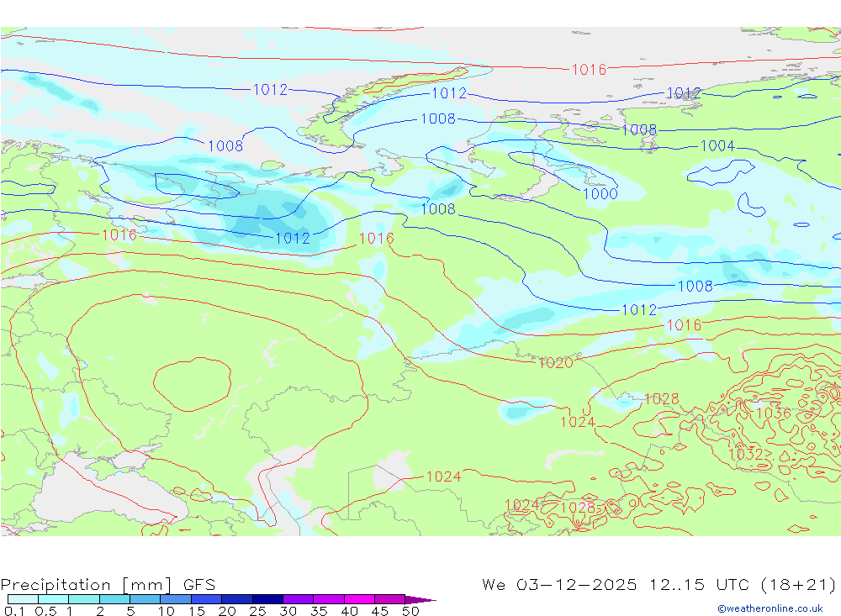Image resolution: width=841 pixels, height=616 pixels.
Task: Click the red '1036' isobar label
Action: point(774,413)
